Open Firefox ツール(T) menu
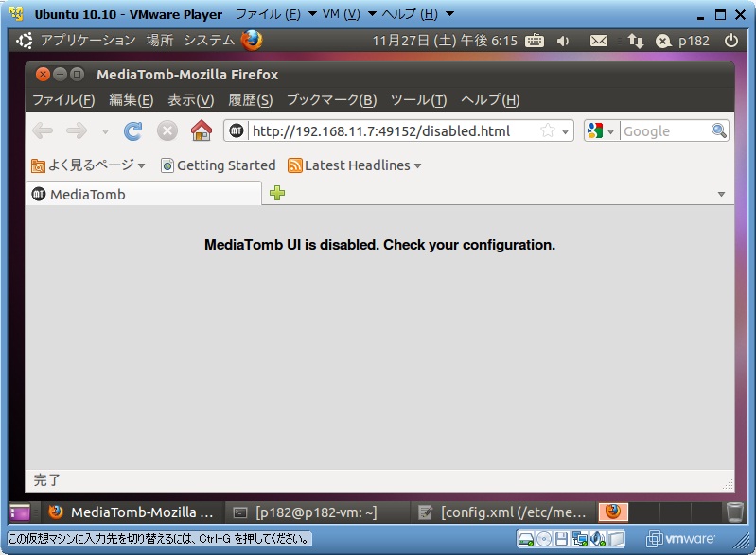756x555 pixels. point(418,99)
